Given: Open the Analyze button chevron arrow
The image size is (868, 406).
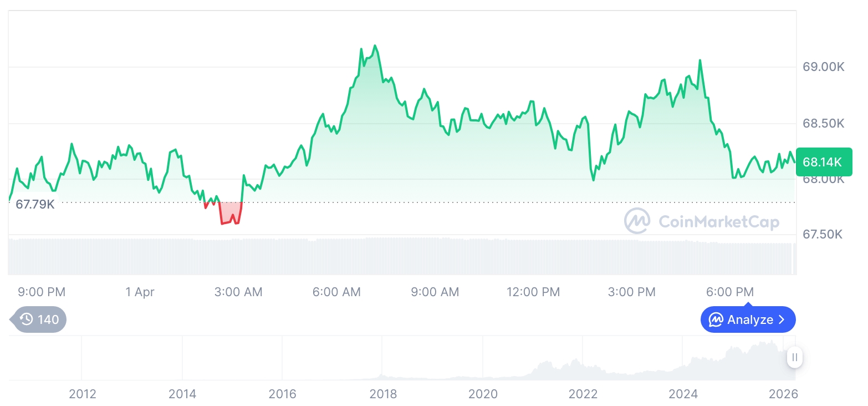Looking at the screenshot, I should tap(782, 320).
